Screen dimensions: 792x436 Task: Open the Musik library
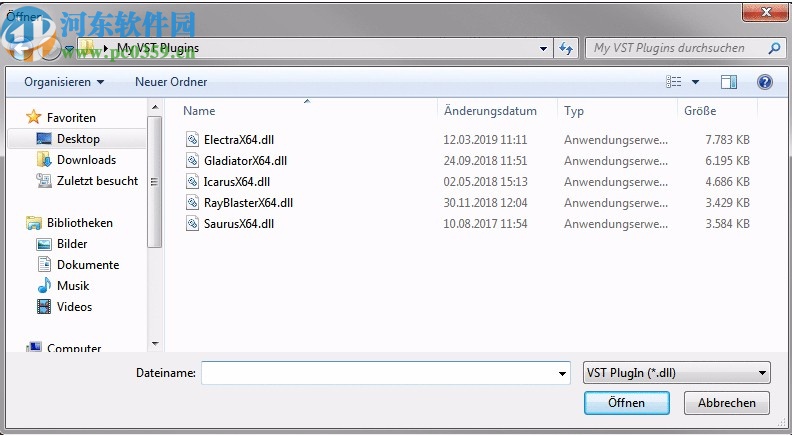click(x=73, y=286)
